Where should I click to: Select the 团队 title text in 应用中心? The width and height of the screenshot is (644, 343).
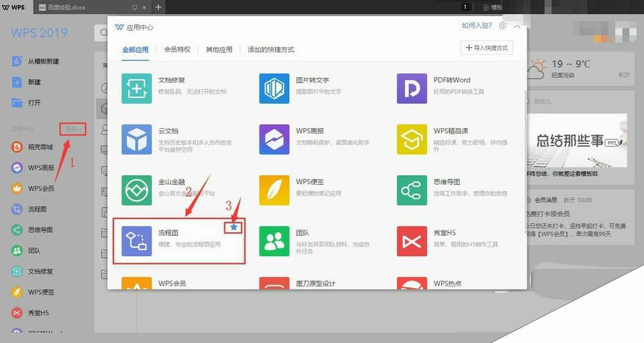point(302,232)
